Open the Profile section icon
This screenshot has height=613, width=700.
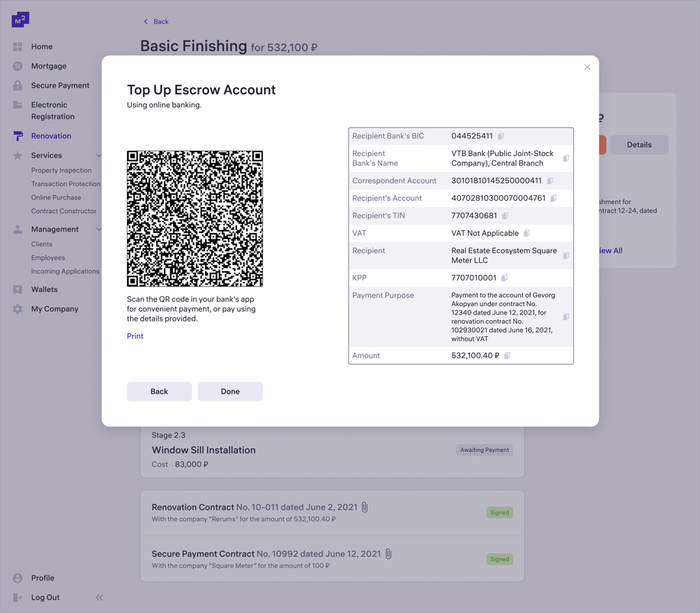[17, 577]
